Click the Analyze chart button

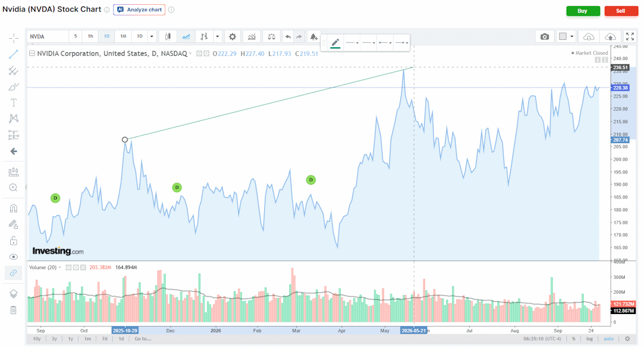(x=140, y=10)
